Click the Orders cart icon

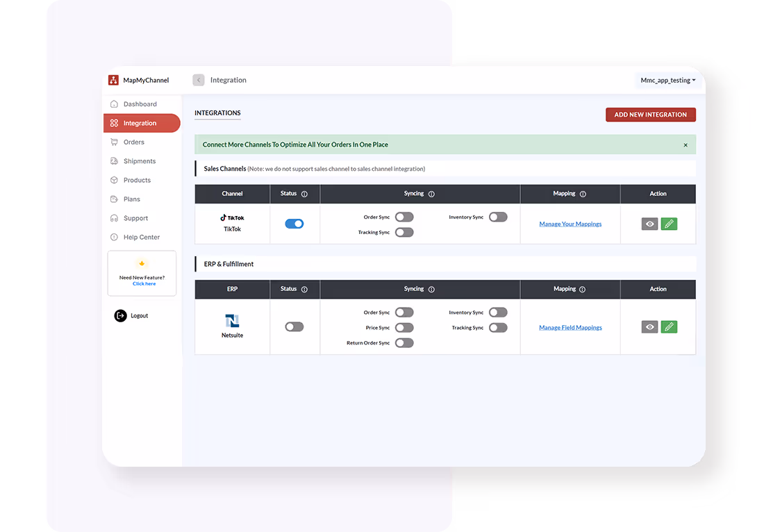(114, 142)
